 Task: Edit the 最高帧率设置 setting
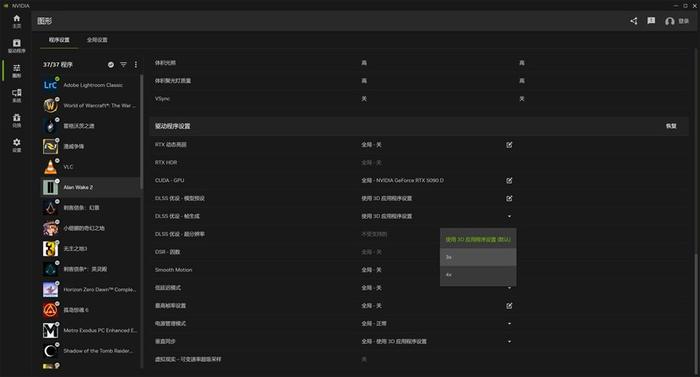point(509,306)
